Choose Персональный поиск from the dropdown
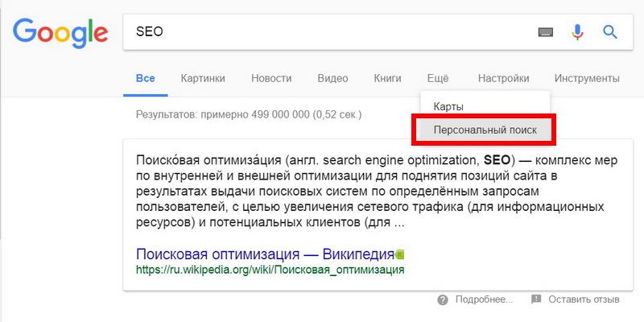 [485, 130]
